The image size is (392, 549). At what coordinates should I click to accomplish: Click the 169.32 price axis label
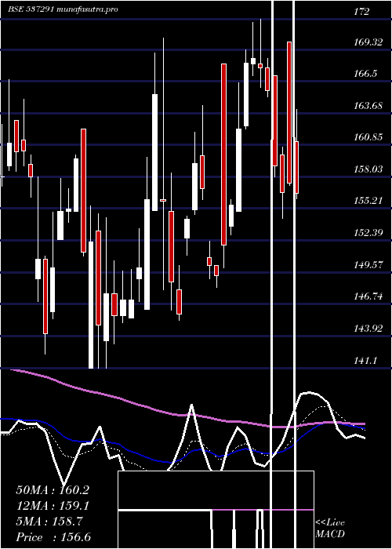pos(368,42)
